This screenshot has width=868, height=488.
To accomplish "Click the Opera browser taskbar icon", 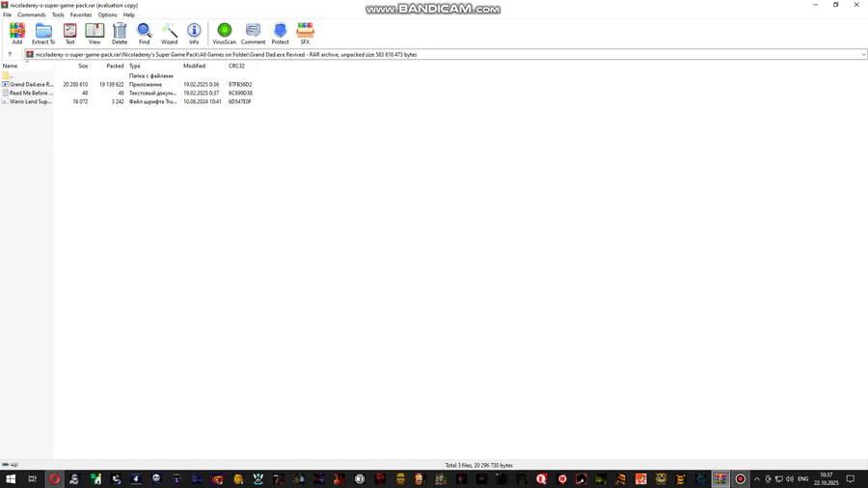I will (x=54, y=479).
